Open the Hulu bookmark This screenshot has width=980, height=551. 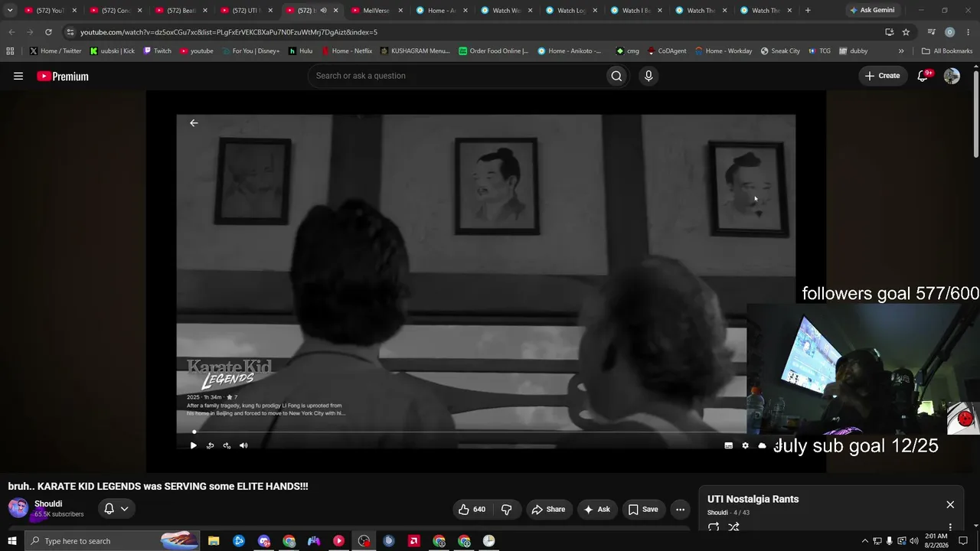pos(300,51)
